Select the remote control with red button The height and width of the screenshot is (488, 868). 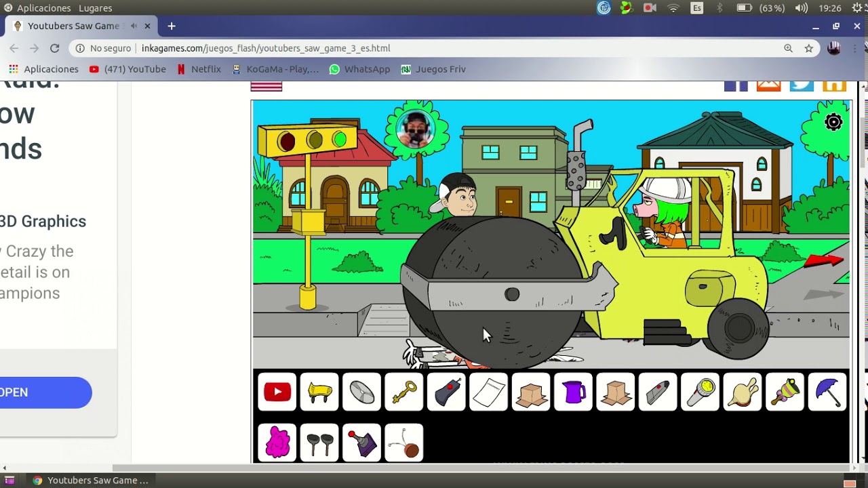pos(446,392)
